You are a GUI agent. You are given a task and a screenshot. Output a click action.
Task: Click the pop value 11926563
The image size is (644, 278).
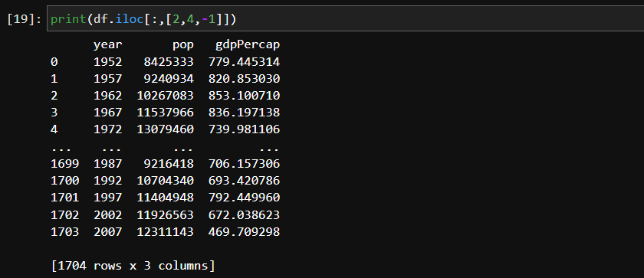[x=165, y=215]
